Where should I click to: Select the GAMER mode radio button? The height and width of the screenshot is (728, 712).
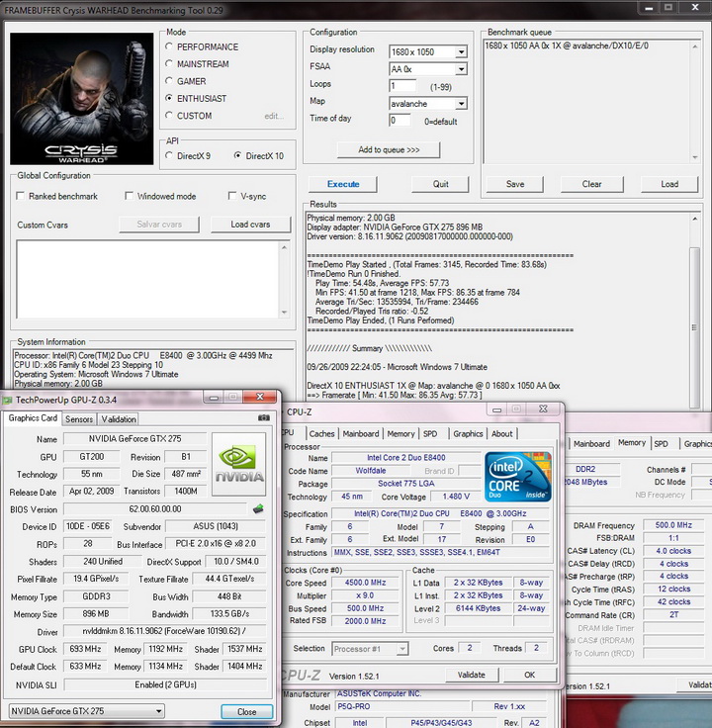tap(169, 81)
